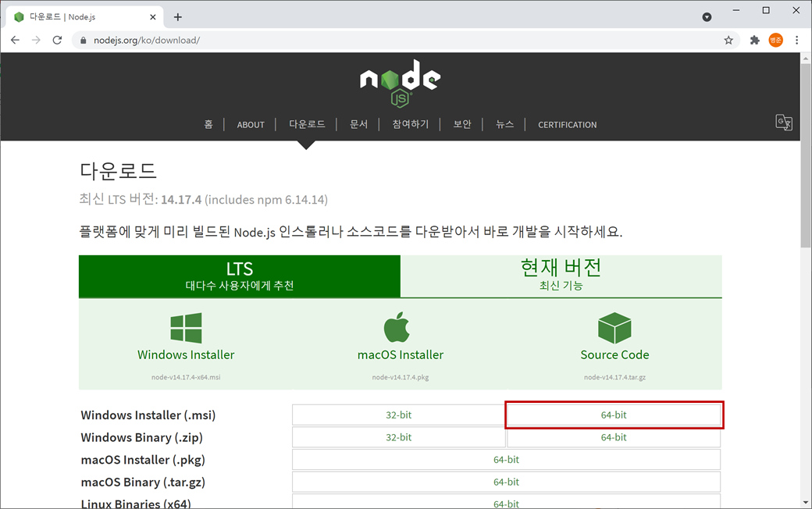Open the ABOUT navigation item
The height and width of the screenshot is (509, 812).
(251, 125)
